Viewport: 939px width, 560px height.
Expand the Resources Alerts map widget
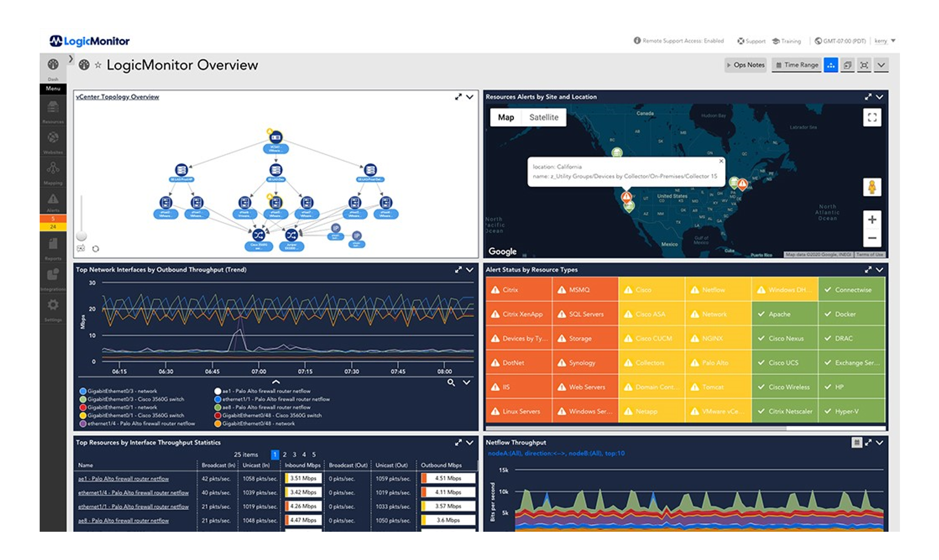click(x=868, y=97)
